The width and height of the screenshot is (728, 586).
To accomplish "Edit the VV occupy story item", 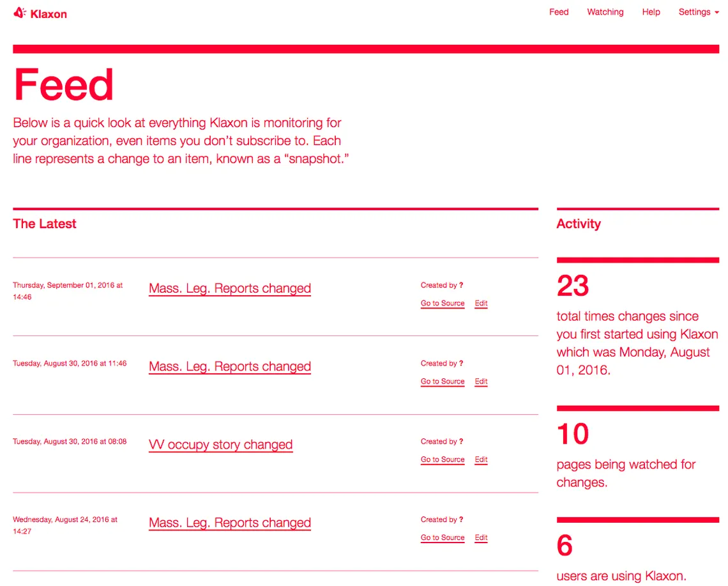I will [x=481, y=459].
